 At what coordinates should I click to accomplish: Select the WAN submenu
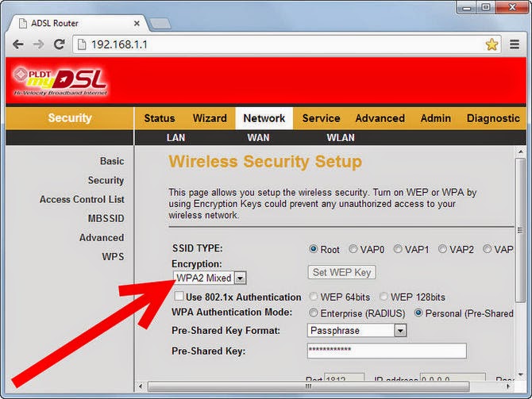pyautogui.click(x=258, y=138)
